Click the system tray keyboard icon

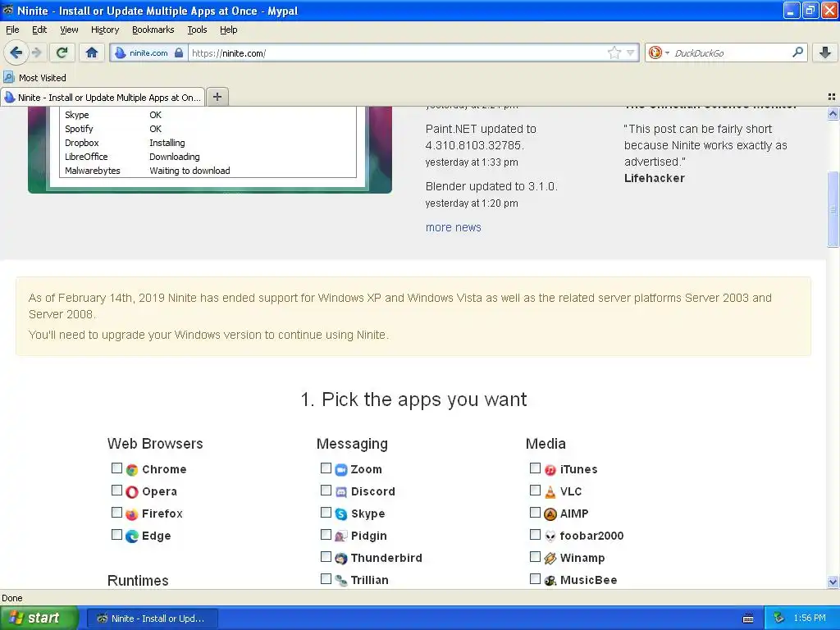(x=748, y=619)
